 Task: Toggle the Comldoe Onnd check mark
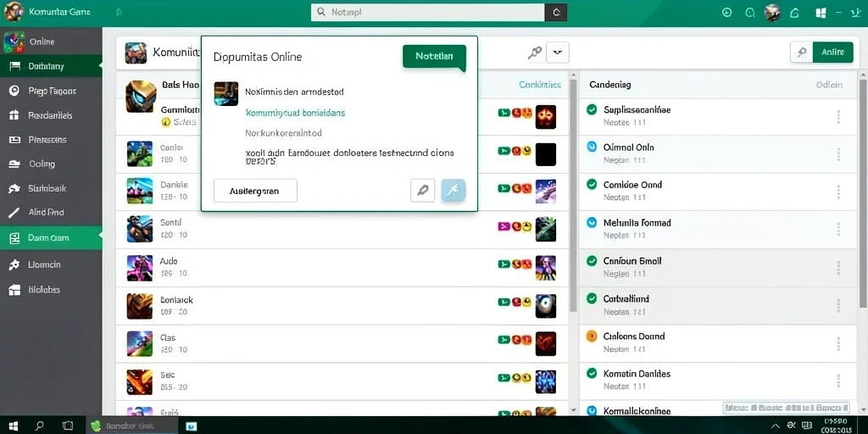(592, 184)
